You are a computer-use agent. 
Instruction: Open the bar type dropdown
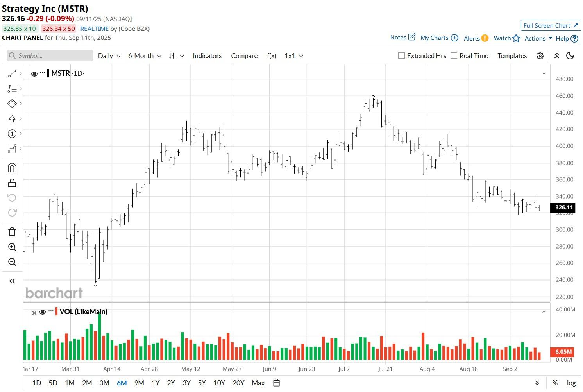(x=176, y=56)
